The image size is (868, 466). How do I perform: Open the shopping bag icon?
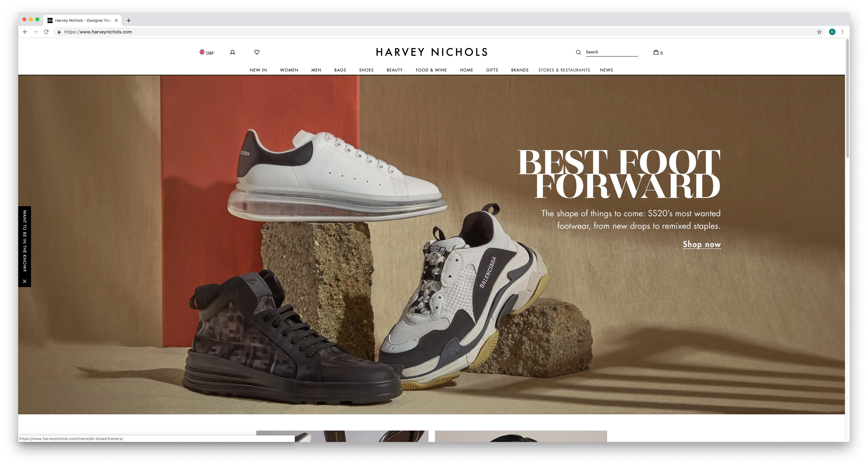click(656, 52)
